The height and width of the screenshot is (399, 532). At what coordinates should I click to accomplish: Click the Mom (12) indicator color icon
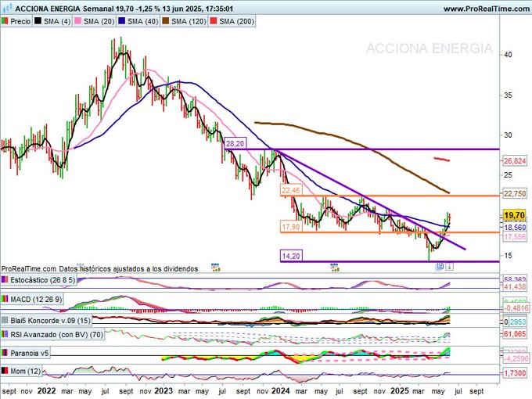[5, 371]
